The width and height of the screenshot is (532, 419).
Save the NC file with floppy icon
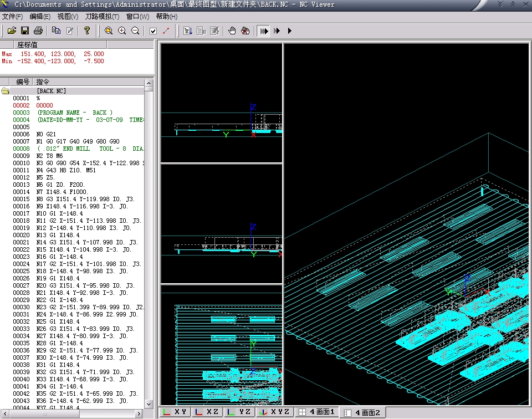(x=24, y=30)
